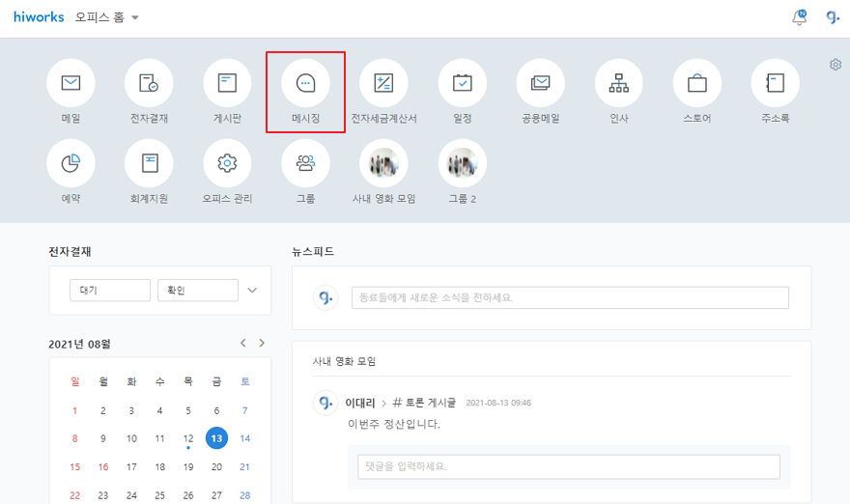Image resolution: width=850 pixels, height=504 pixels.
Task: Select the 대기 approval tab
Action: pyautogui.click(x=110, y=290)
